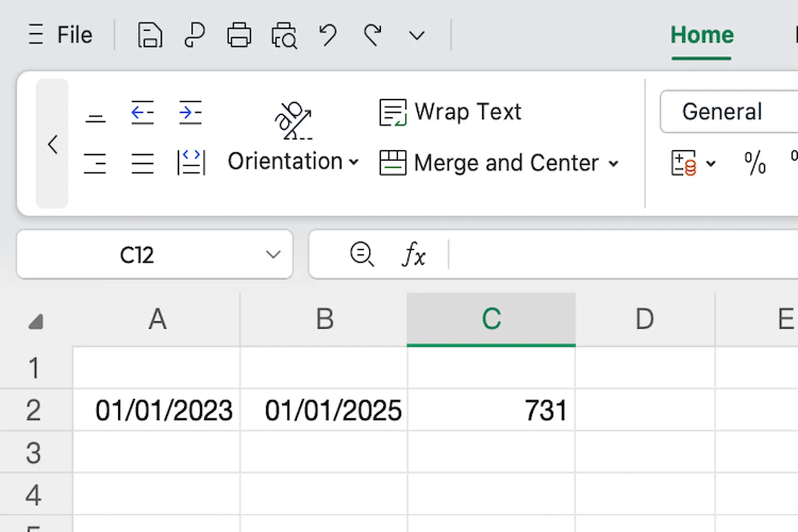Screen dimensions: 798x532
Task: Apply justify alignment icon
Action: tap(143, 163)
